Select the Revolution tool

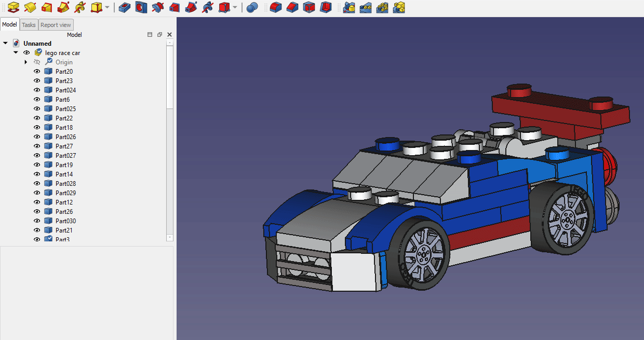point(30,7)
